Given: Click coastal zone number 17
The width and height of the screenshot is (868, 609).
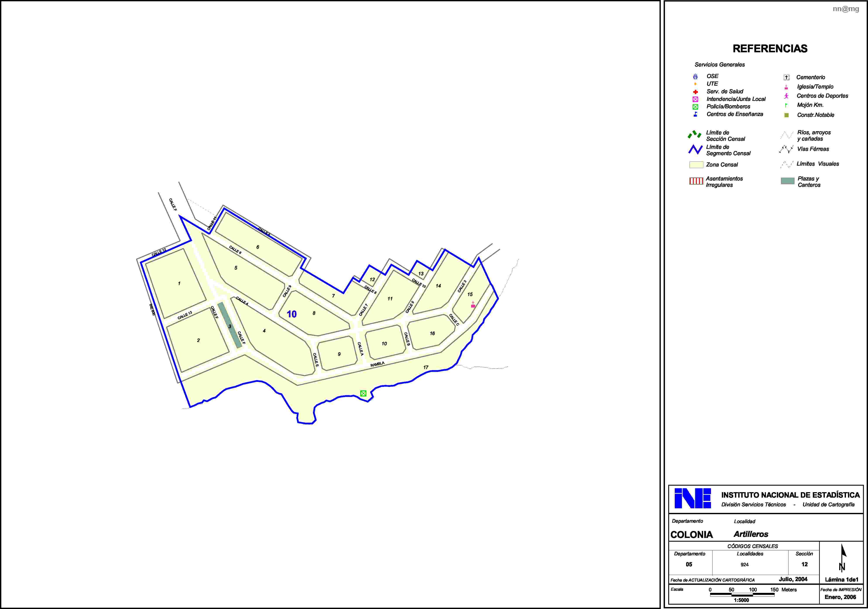Looking at the screenshot, I should pyautogui.click(x=426, y=367).
